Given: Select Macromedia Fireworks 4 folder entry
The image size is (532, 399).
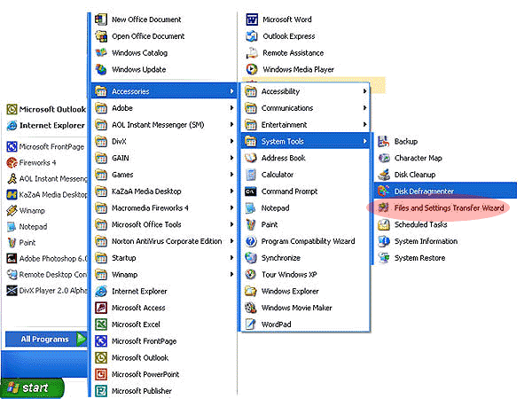Looking at the screenshot, I should coord(164,207).
